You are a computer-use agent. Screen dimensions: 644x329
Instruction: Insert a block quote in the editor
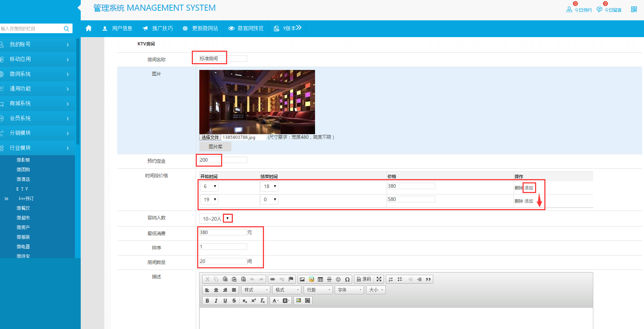(428, 279)
